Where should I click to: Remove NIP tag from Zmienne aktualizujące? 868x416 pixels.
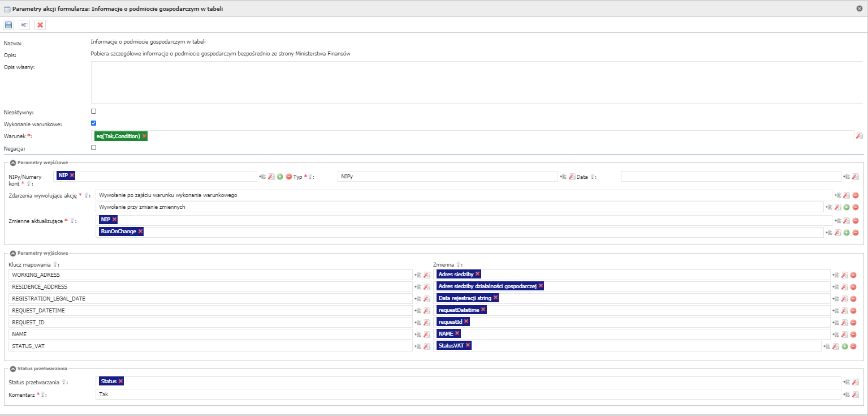[x=114, y=220]
